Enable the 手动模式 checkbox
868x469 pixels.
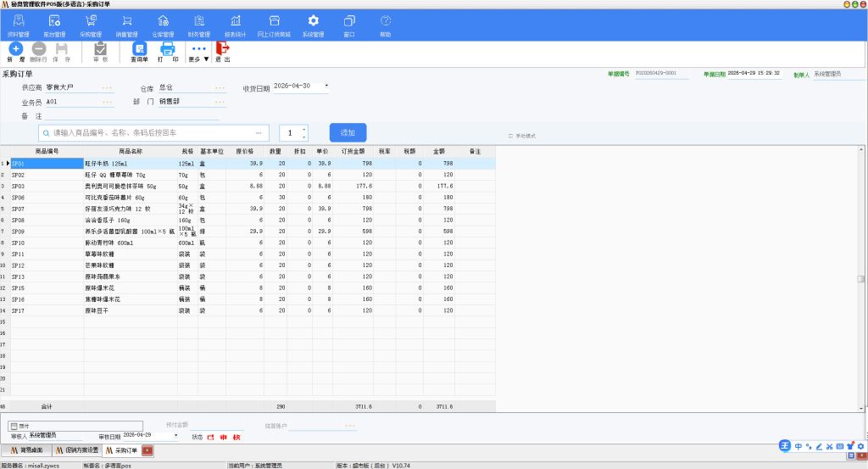510,136
